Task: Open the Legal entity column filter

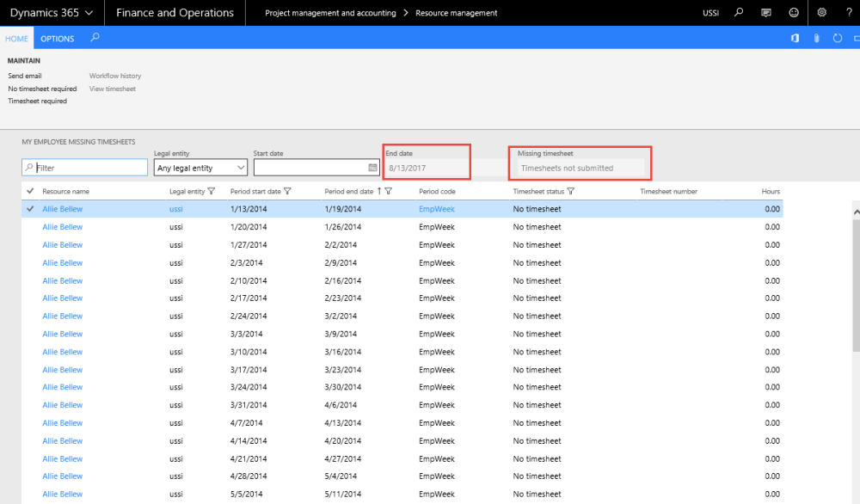Action: 212,191
